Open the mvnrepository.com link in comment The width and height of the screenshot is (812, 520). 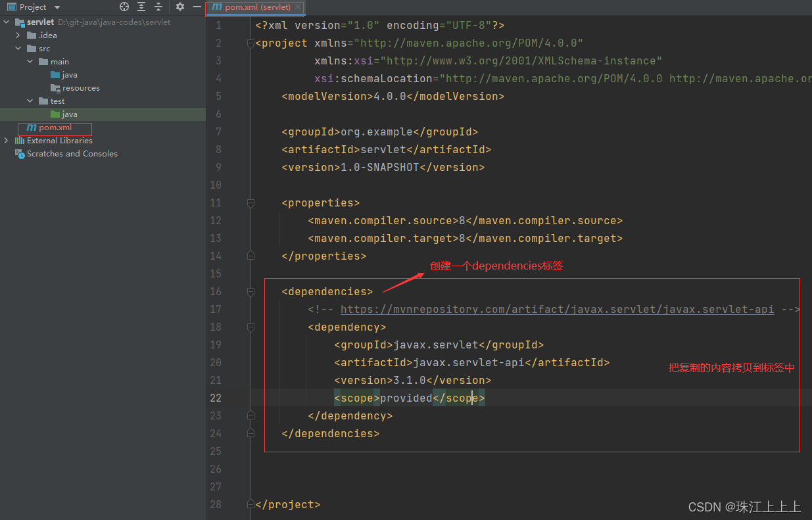[557, 309]
